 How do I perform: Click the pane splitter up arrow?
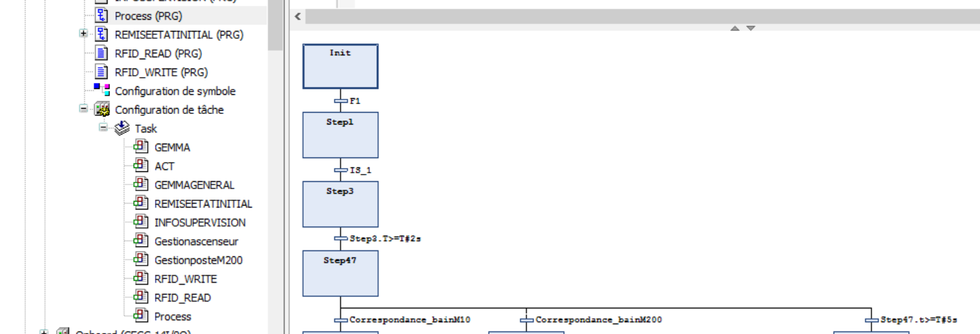tap(735, 28)
